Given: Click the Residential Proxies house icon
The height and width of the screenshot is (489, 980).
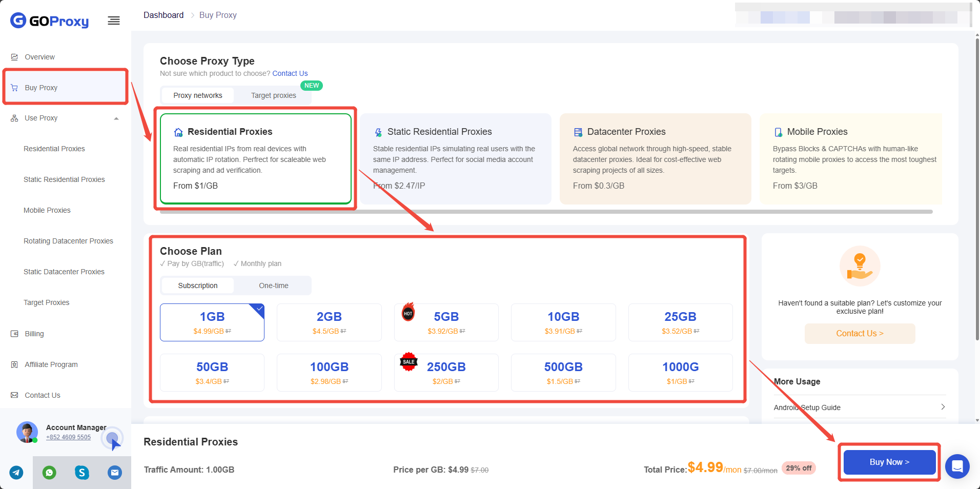Looking at the screenshot, I should (178, 132).
